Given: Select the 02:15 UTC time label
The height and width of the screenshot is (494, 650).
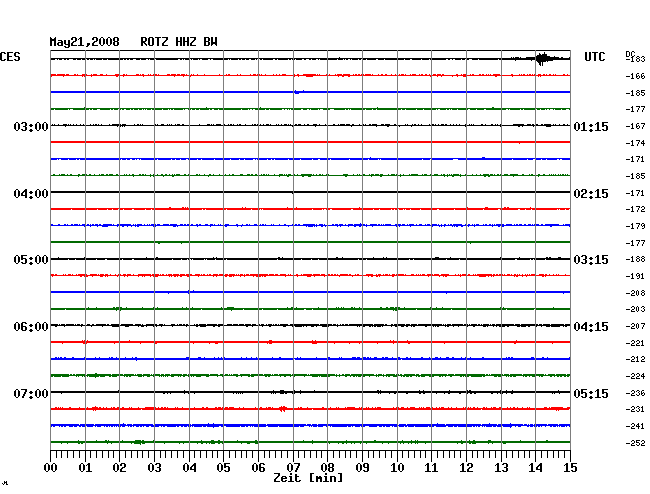Looking at the screenshot, I should (591, 194).
